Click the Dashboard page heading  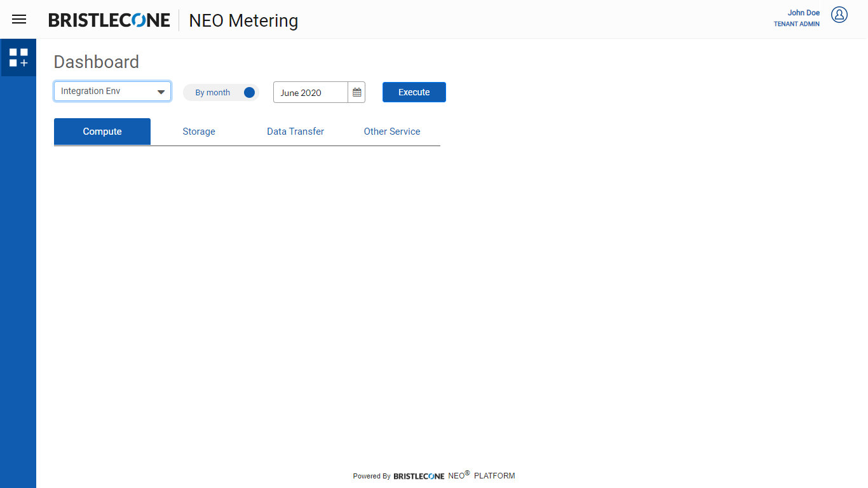point(97,62)
